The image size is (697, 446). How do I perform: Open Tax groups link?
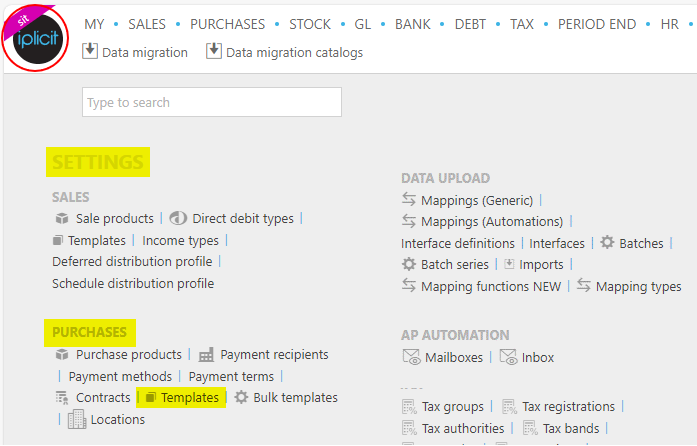453,406
